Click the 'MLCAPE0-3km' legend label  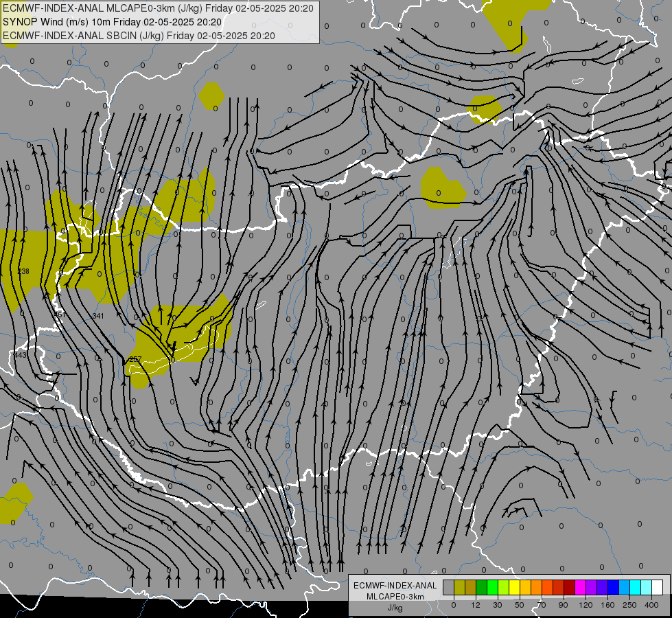coord(395,597)
